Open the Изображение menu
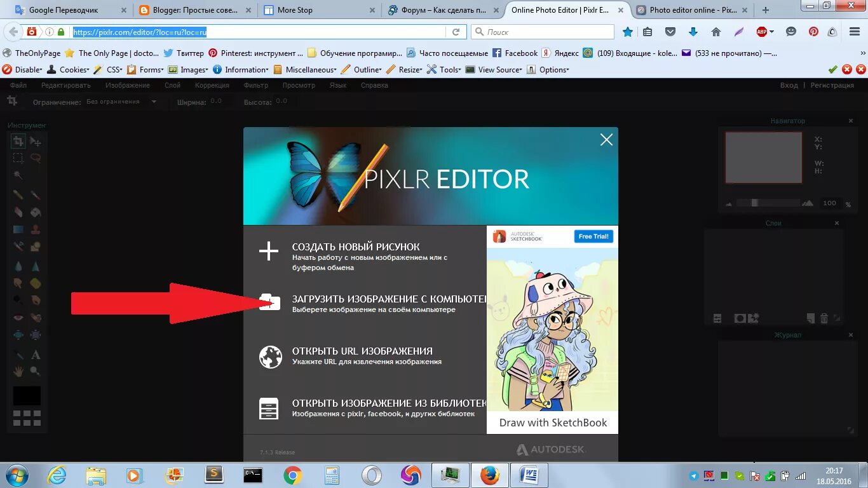This screenshot has height=488, width=868. click(x=128, y=85)
